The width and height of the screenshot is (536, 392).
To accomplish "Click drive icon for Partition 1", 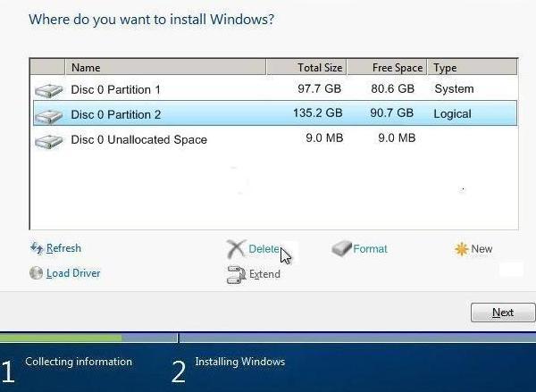I will click(x=48, y=90).
